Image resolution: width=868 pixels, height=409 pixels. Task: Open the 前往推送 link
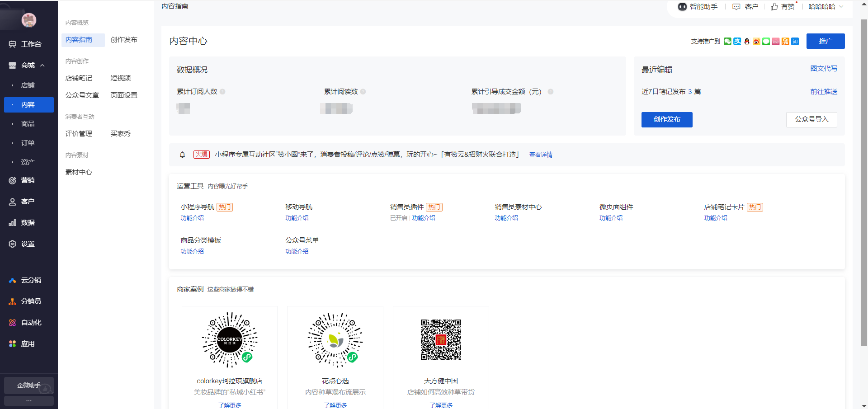coord(824,92)
